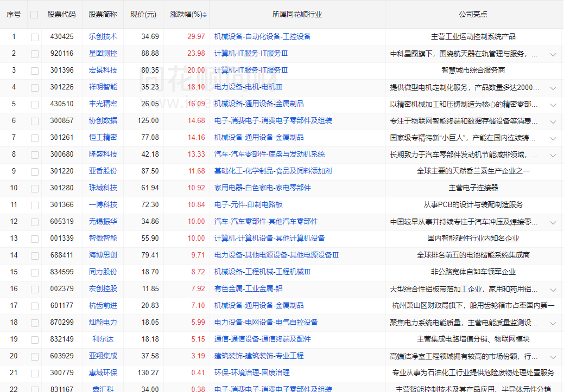Viewport: 570px width, 392px height.
Task: Open stock link 海博思创
Action: pyautogui.click(x=103, y=255)
